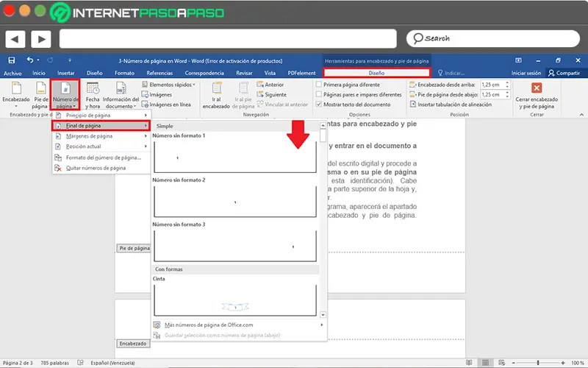The width and height of the screenshot is (588, 368).
Task: Expand Márgenes de página submenu
Action: point(101,136)
